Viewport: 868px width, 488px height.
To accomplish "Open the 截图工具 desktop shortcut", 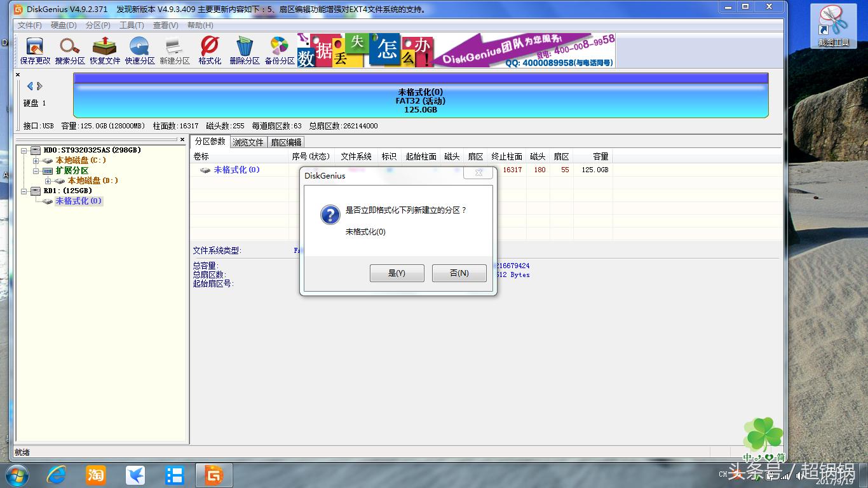I will tap(833, 24).
